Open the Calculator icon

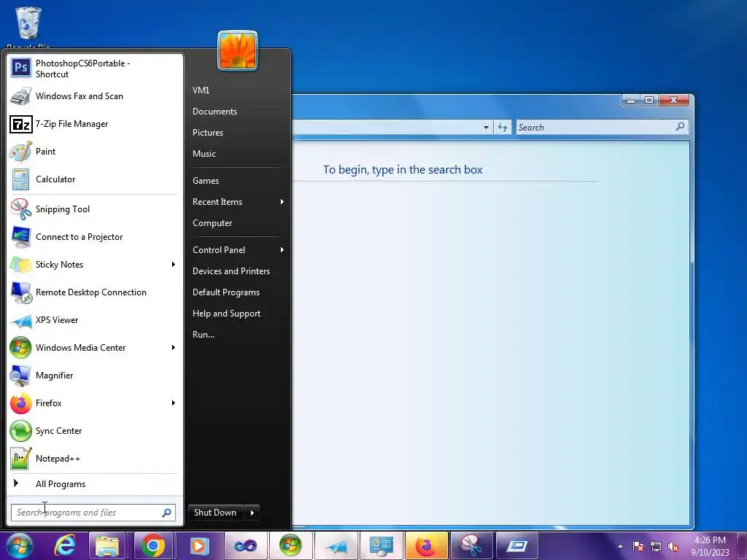(x=21, y=179)
